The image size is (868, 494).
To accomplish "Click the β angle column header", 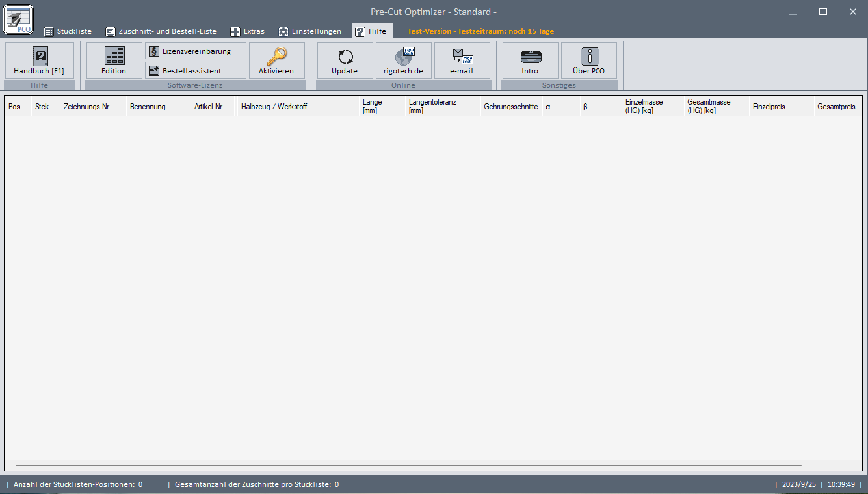I will click(x=601, y=107).
